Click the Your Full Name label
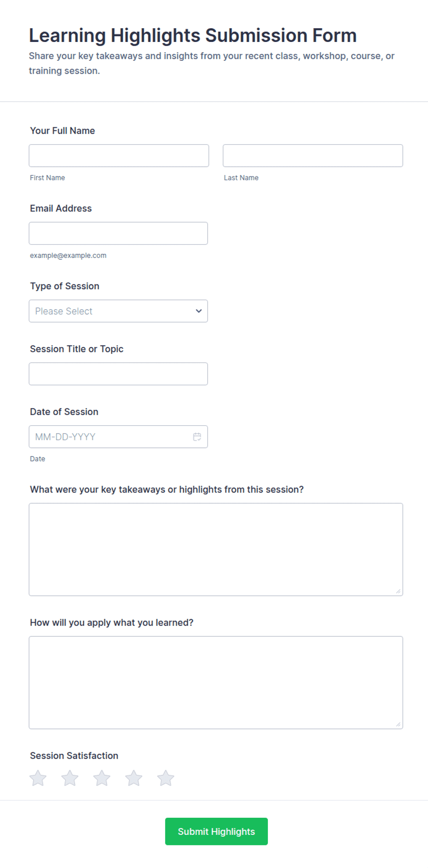The width and height of the screenshot is (428, 868). (63, 131)
